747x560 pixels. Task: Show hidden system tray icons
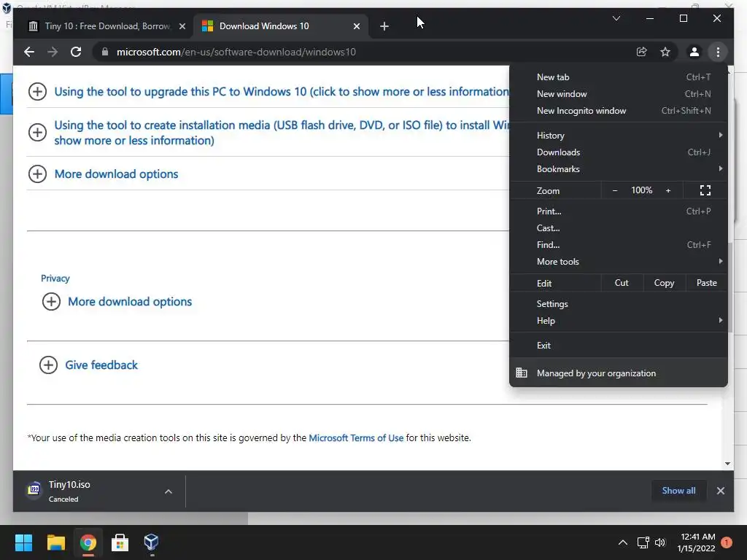pyautogui.click(x=623, y=542)
